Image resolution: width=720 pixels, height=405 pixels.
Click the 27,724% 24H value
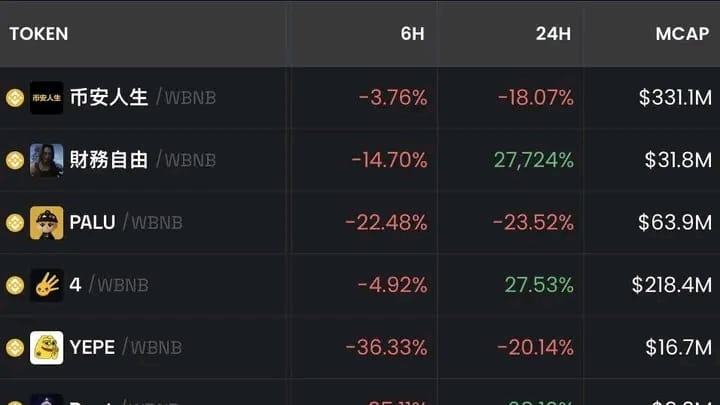click(533, 160)
